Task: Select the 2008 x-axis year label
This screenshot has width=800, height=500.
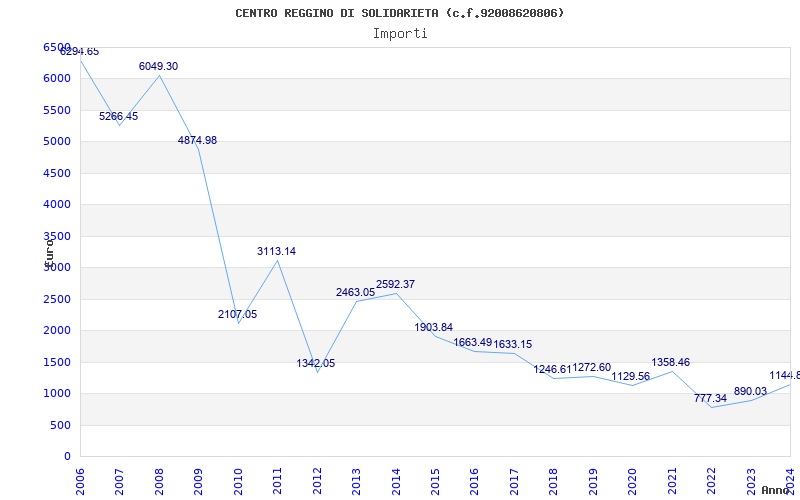Action: [x=159, y=481]
